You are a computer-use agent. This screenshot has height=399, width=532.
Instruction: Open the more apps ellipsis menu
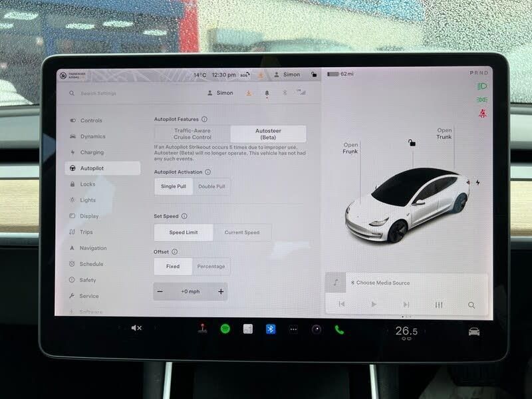(x=293, y=329)
